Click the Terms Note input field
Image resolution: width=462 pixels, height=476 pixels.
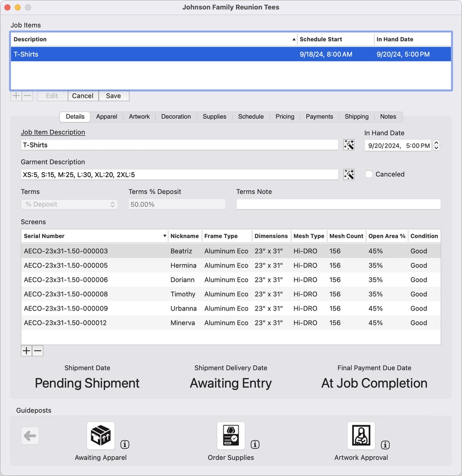pos(338,204)
